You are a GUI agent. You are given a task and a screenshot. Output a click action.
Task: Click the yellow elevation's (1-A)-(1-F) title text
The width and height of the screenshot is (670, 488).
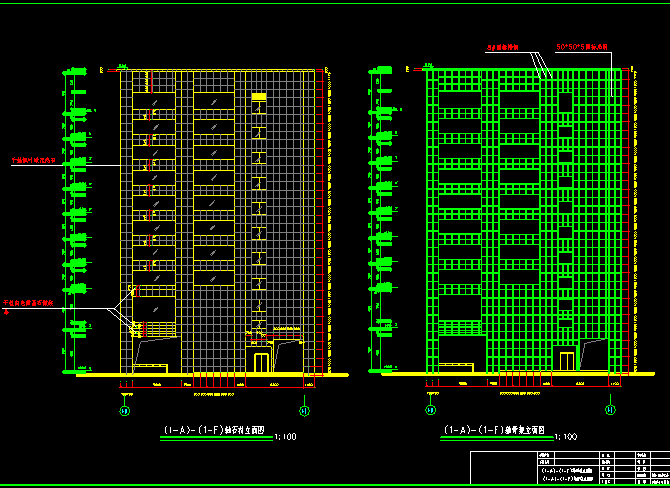(214, 431)
